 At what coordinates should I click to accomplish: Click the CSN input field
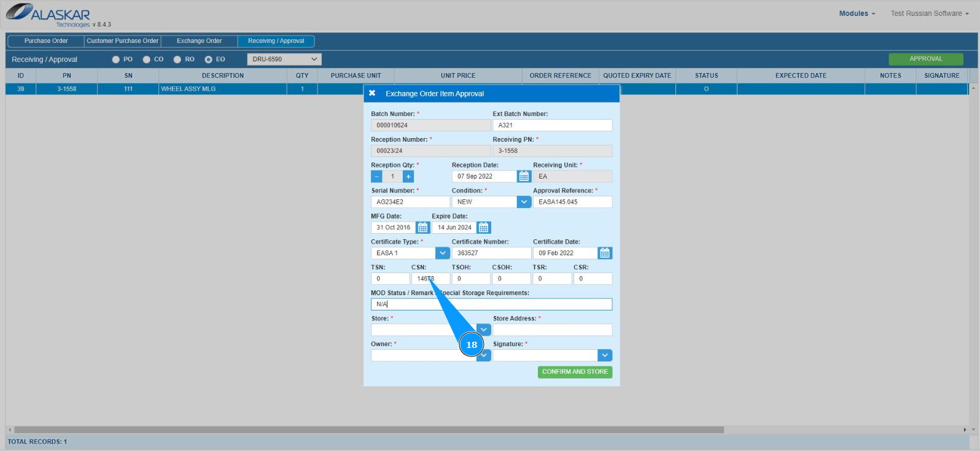pyautogui.click(x=430, y=279)
